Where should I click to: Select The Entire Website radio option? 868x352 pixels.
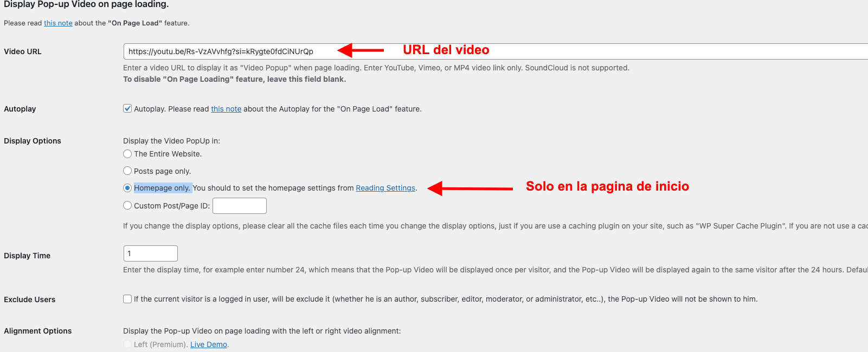coord(127,154)
